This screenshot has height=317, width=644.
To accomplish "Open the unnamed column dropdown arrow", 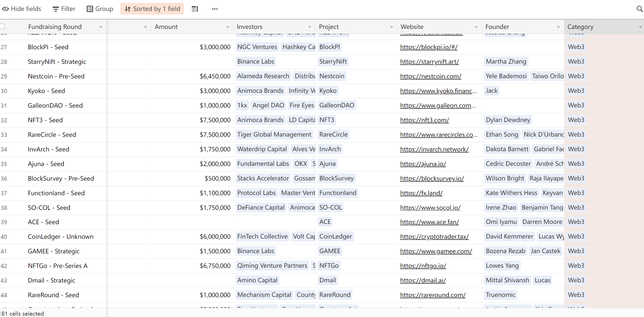I will 145,27.
